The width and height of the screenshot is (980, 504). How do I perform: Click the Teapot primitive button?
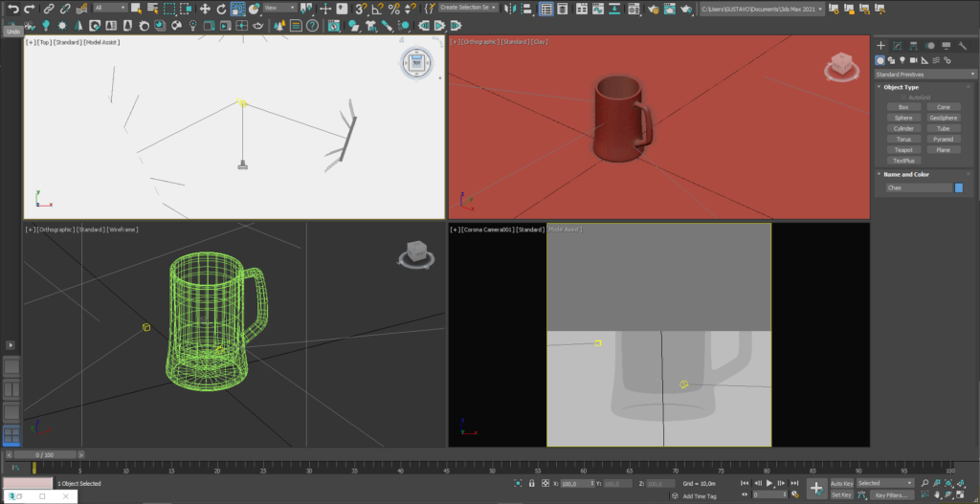point(903,150)
